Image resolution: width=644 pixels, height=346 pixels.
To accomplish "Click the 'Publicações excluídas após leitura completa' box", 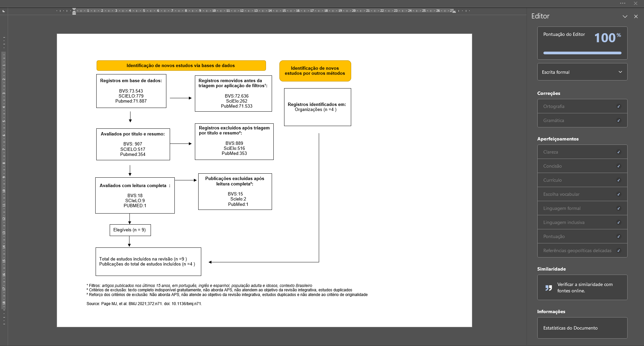I will (235, 191).
